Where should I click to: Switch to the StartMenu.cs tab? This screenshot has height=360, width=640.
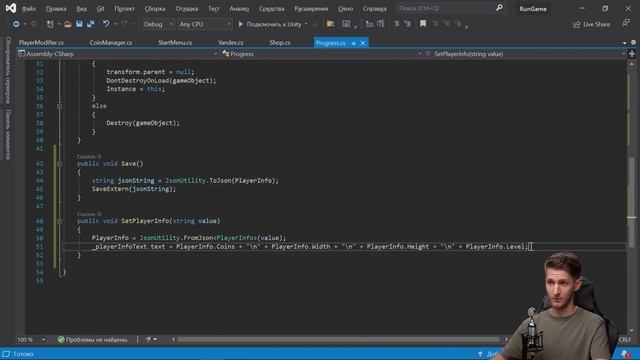(x=175, y=42)
